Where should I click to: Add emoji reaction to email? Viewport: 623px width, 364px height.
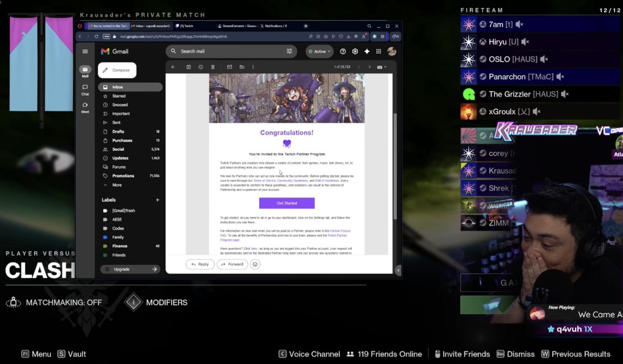[x=255, y=264]
